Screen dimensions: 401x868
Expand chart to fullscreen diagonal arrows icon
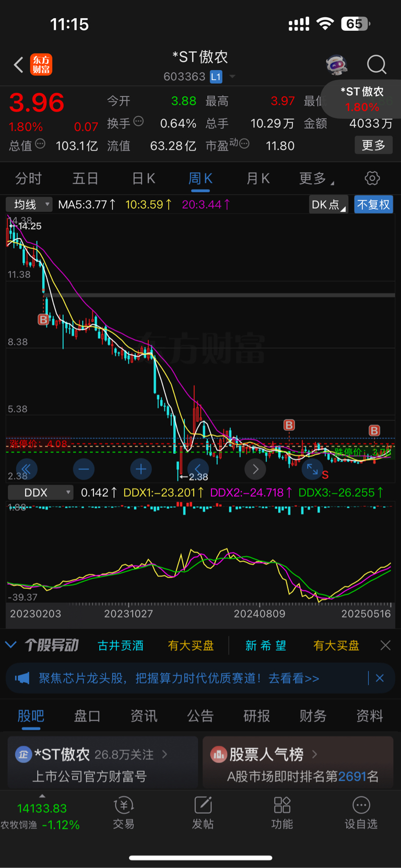point(312,469)
